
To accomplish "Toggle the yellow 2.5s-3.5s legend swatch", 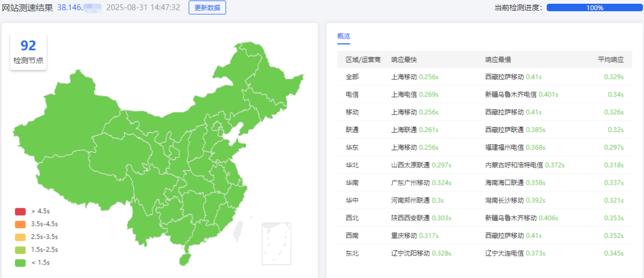I will [20, 237].
